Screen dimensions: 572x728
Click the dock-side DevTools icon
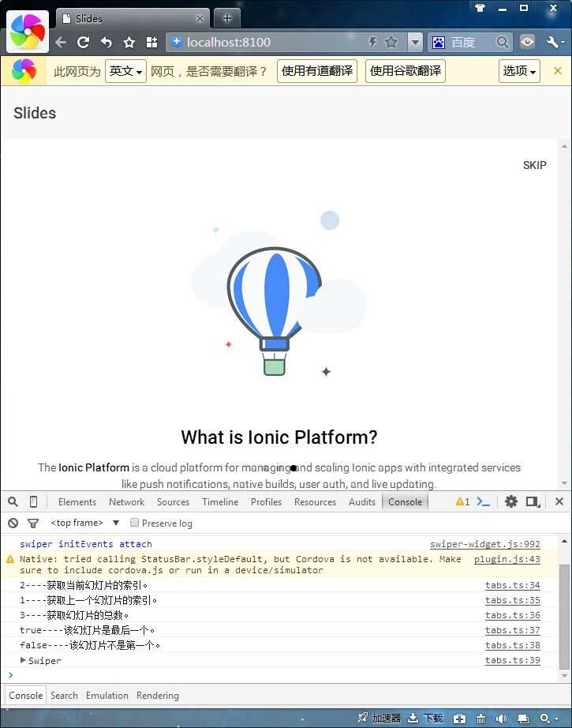pos(533,501)
